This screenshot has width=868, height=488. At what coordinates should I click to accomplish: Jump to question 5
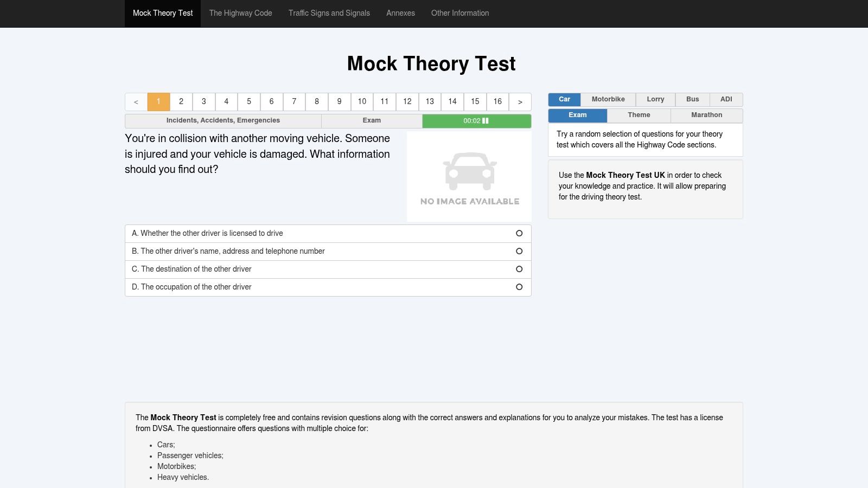249,102
